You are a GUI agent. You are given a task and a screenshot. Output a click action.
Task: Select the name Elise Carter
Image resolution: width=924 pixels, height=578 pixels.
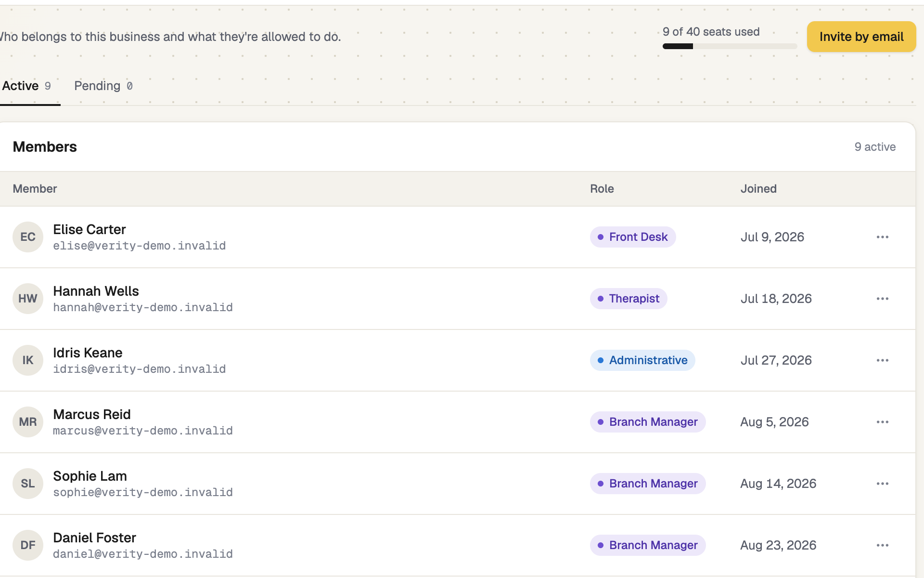[x=90, y=229]
